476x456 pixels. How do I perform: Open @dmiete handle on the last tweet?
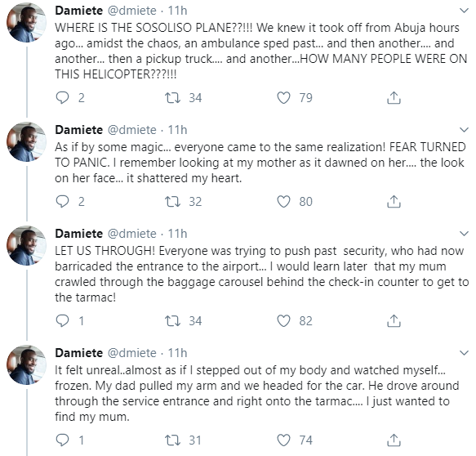[x=132, y=353]
